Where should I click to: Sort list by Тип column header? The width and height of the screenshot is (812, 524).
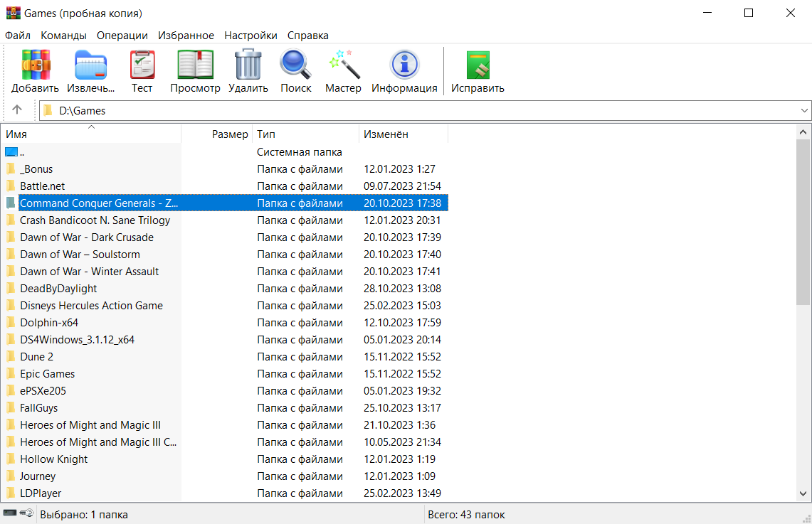tap(305, 134)
